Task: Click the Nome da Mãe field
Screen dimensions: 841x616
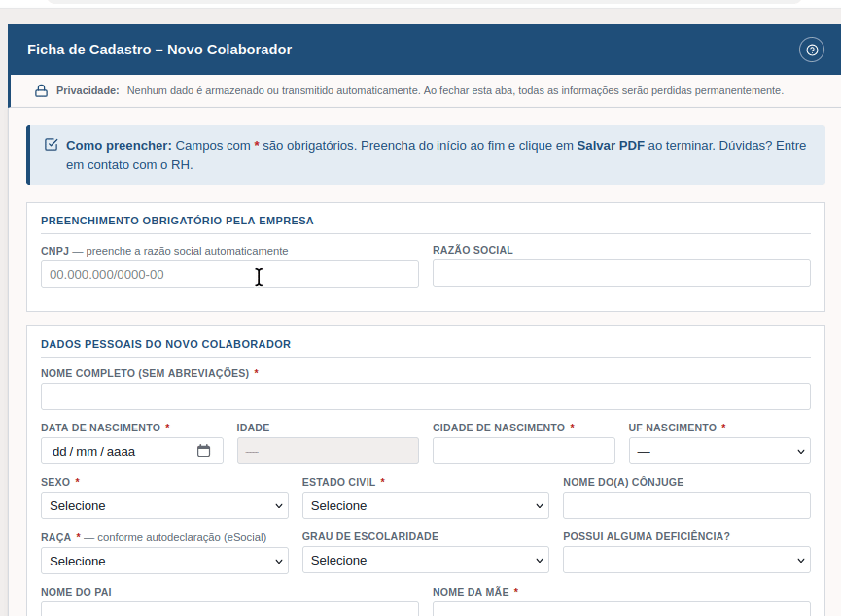Action: point(621,609)
